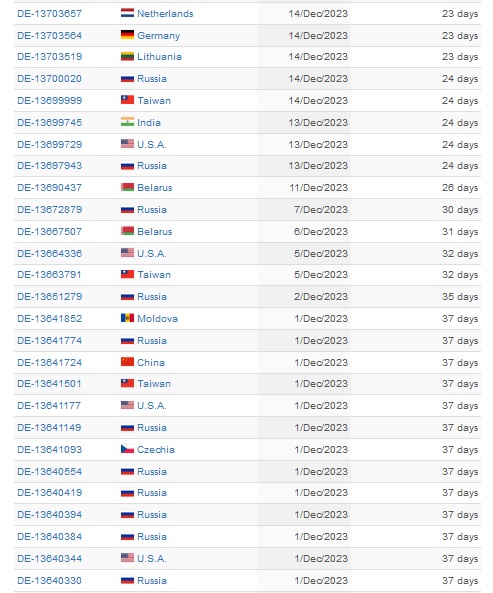Open the DE-13641852 entry
Viewport: 493px width, 593px height.
tap(50, 318)
